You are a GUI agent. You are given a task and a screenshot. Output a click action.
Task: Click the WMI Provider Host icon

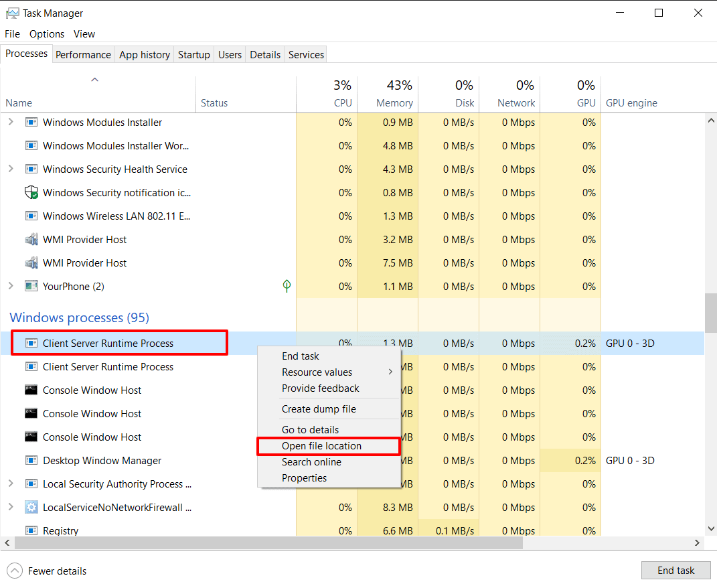click(x=31, y=239)
